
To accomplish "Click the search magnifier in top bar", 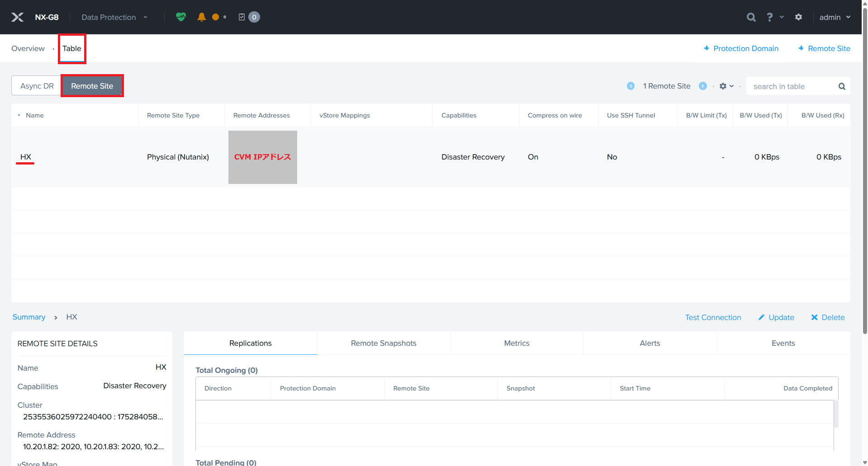I will click(x=751, y=17).
